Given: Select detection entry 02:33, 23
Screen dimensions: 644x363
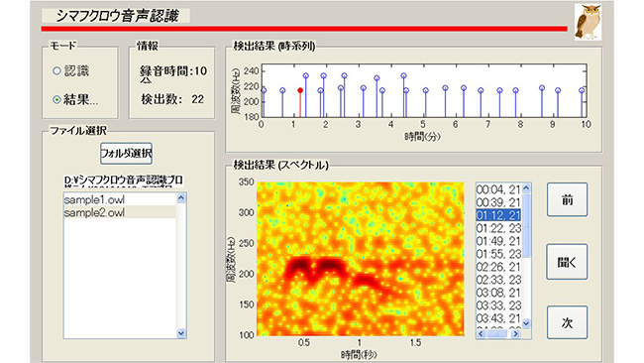Looking at the screenshot, I should click(x=498, y=280).
